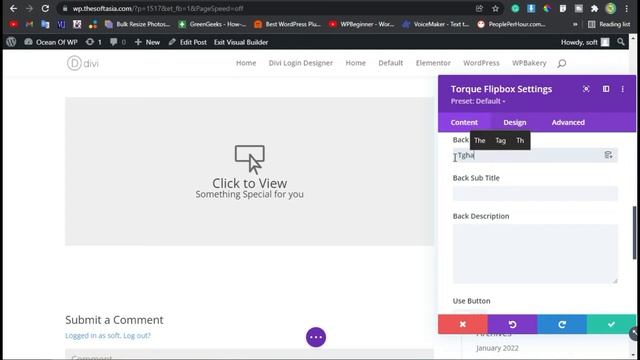Reload the current page

pos(45,9)
